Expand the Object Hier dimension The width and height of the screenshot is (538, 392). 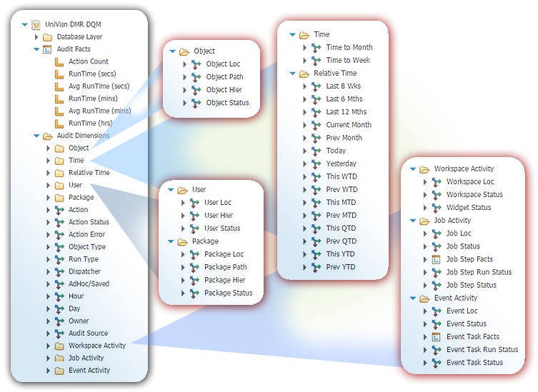point(184,90)
